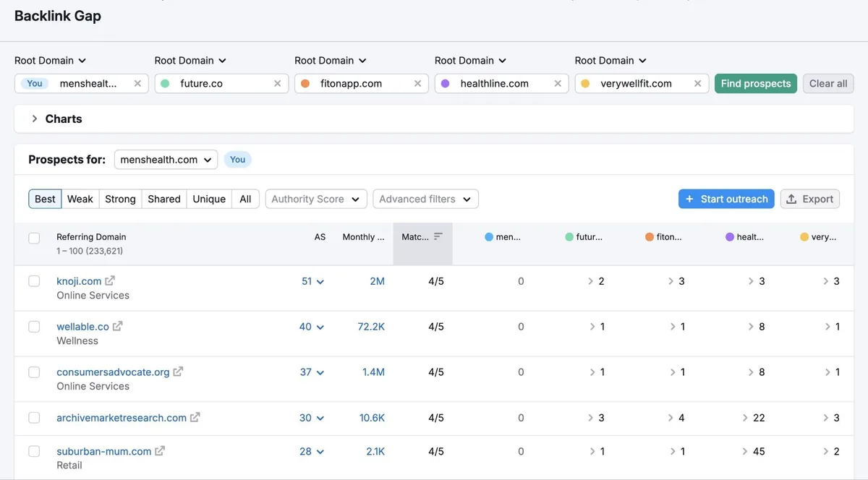
Task: Open first Root Domain dropdown above menshealth
Action: (x=51, y=60)
